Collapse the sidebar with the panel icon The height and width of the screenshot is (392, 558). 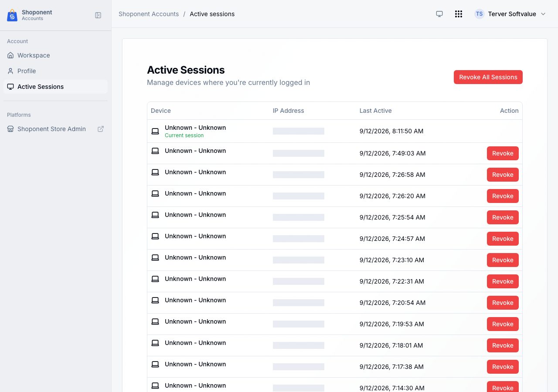tap(98, 15)
